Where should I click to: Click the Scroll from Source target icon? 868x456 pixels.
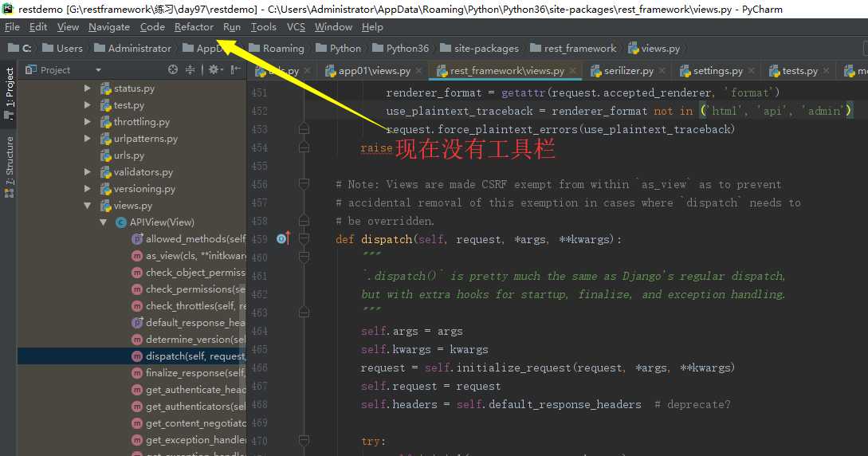173,69
